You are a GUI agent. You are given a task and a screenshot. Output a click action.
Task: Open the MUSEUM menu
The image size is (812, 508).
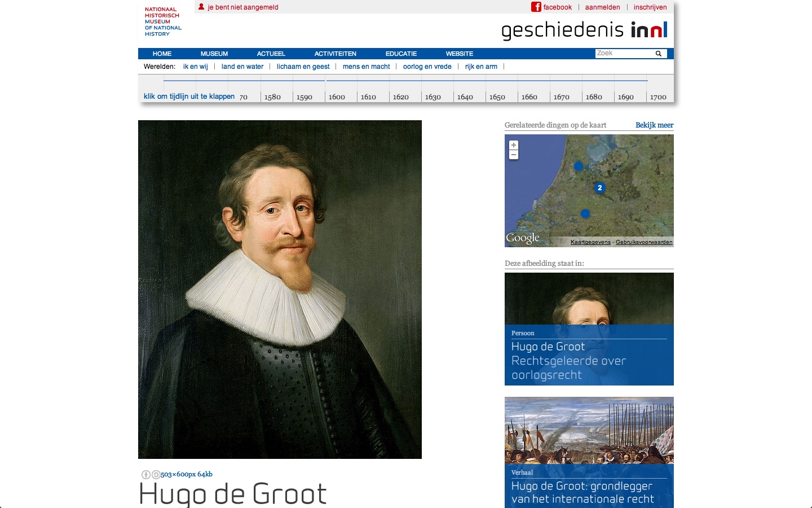[214, 54]
